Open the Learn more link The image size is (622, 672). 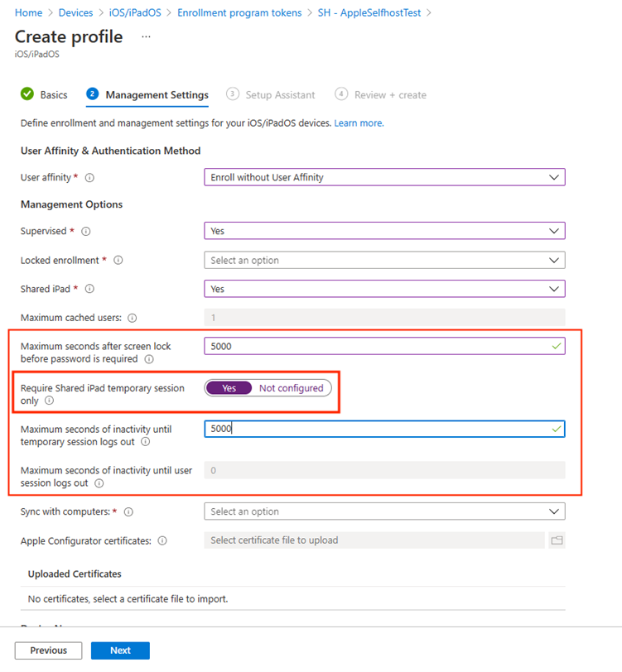[x=359, y=123]
